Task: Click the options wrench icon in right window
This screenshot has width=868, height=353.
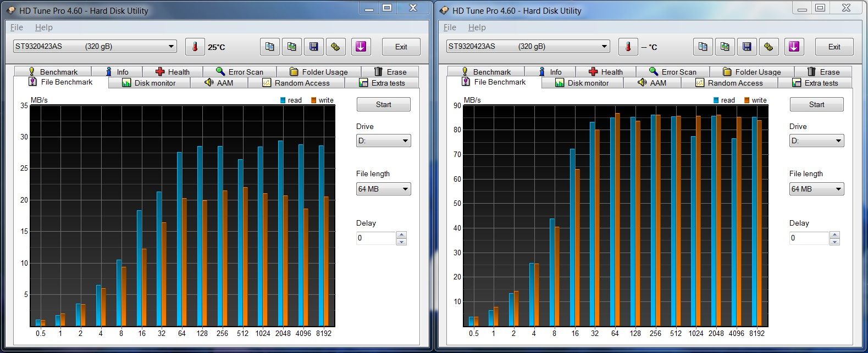Action: (x=769, y=47)
